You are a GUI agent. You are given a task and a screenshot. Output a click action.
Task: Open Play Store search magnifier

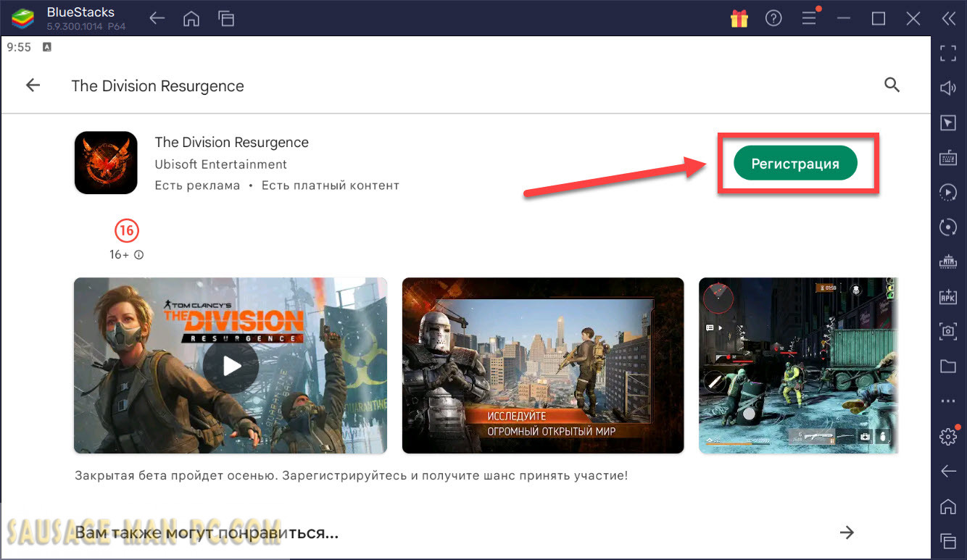892,85
